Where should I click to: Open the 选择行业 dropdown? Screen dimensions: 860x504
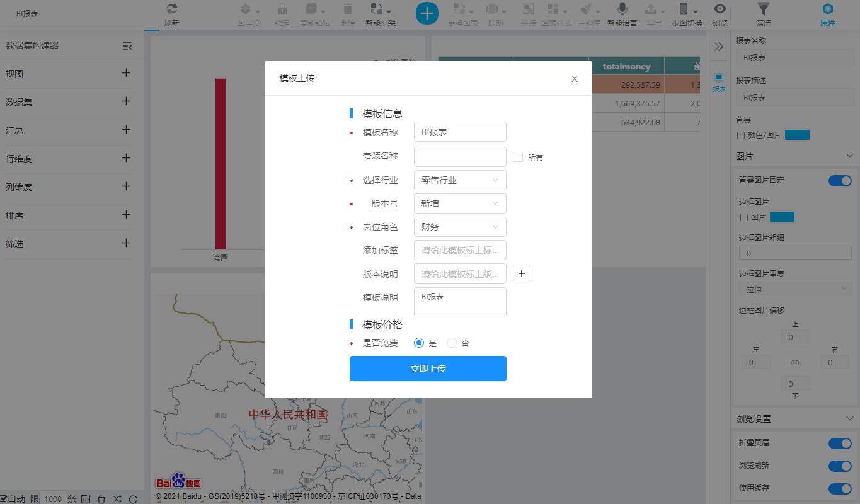pyautogui.click(x=459, y=180)
